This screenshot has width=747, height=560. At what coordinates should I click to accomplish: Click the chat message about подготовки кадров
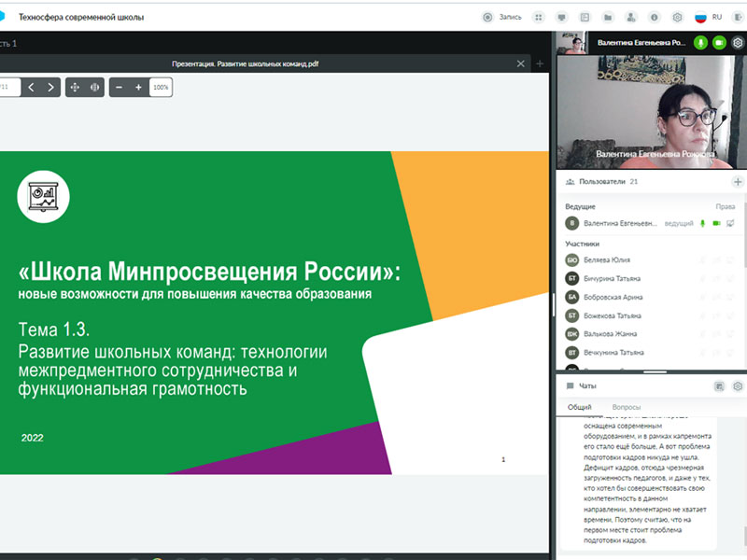[x=647, y=483]
